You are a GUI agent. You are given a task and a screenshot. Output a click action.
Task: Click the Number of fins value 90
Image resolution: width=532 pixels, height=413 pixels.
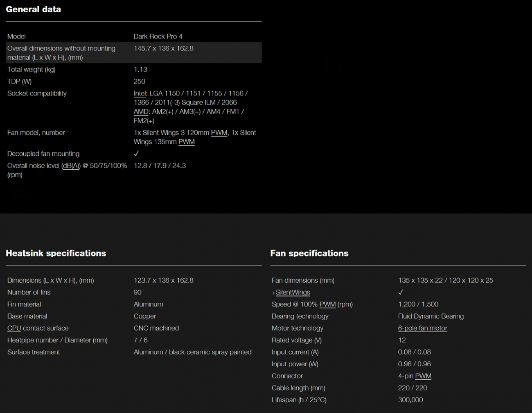click(x=138, y=293)
